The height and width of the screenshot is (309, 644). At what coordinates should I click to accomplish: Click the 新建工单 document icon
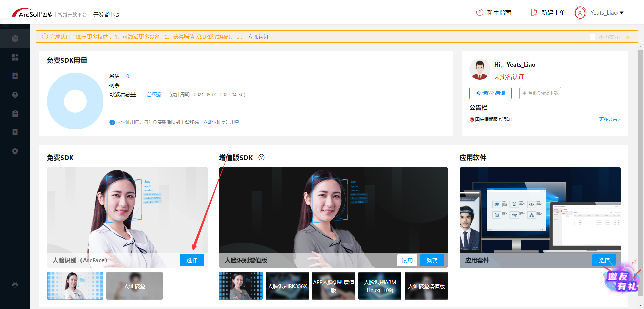pos(534,12)
